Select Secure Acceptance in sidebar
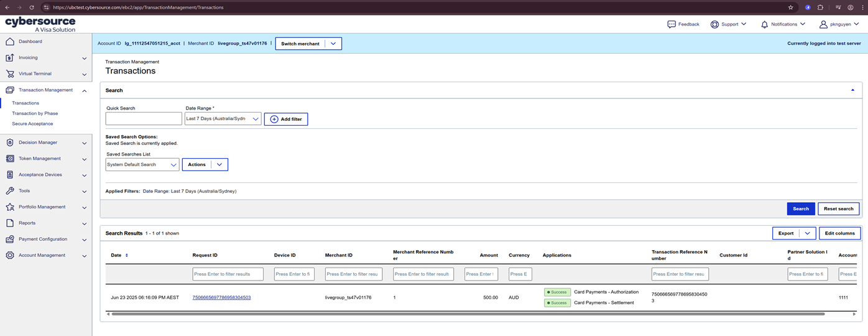Image resolution: width=868 pixels, height=336 pixels. click(32, 124)
